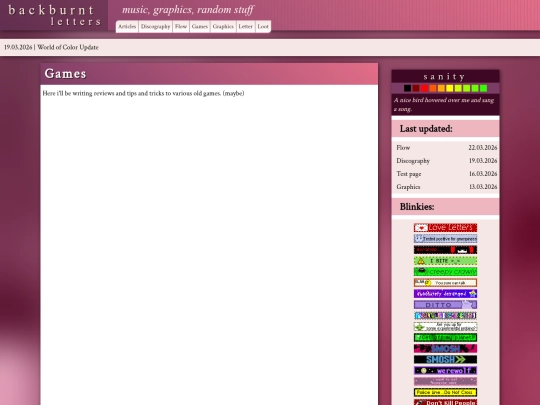Open Test page in the Last updated list
Image resolution: width=540 pixels, height=405 pixels.
point(409,174)
